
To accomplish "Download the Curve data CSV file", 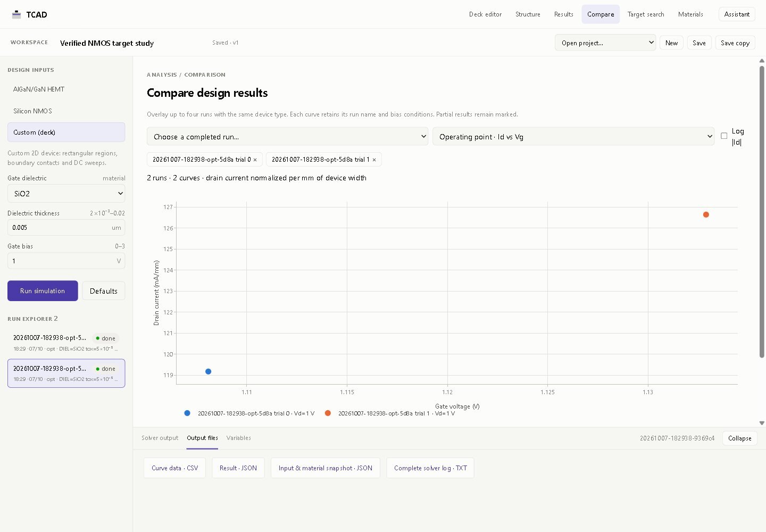I will [174, 468].
